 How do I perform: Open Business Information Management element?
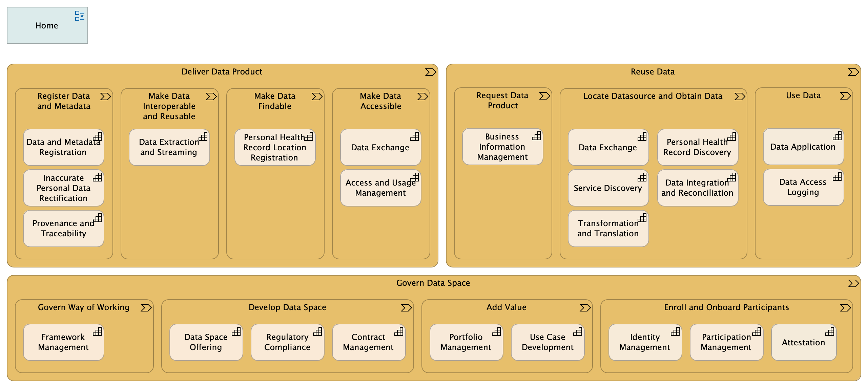point(502,147)
